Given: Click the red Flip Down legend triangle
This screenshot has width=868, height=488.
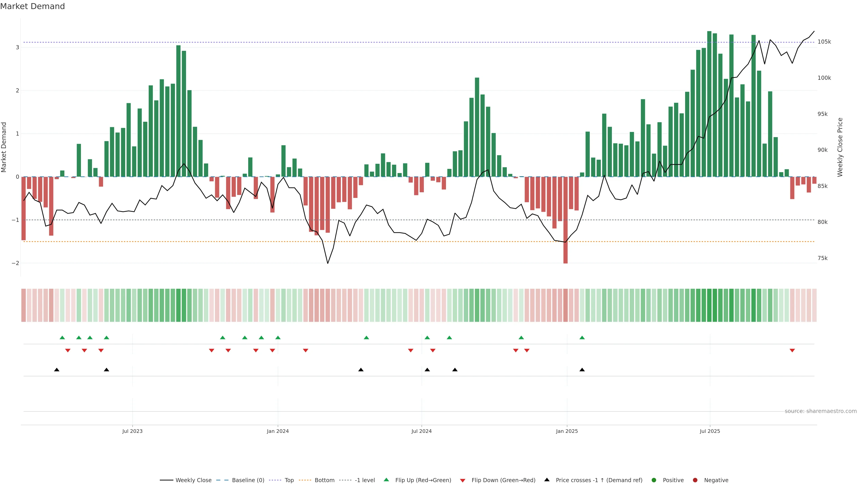Looking at the screenshot, I should pyautogui.click(x=463, y=480).
